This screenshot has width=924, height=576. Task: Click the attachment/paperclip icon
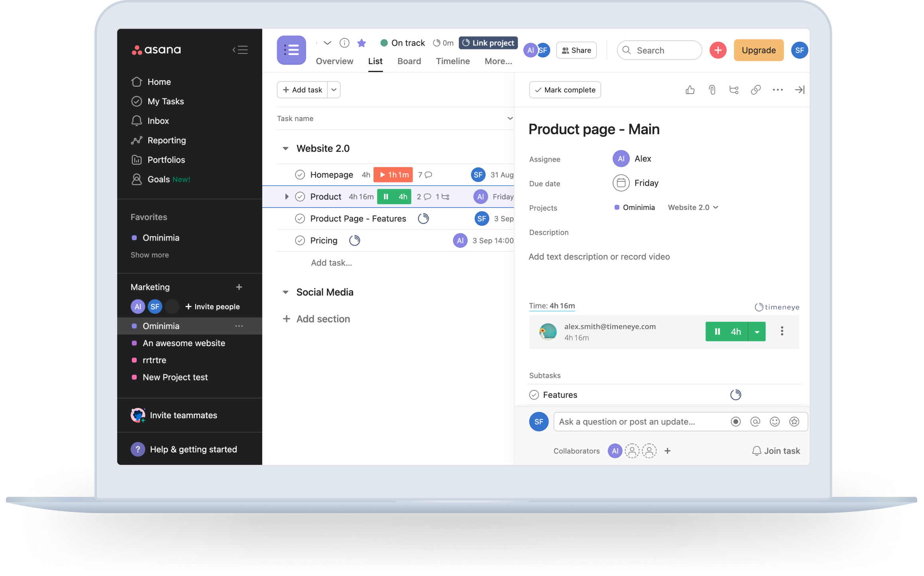[711, 90]
